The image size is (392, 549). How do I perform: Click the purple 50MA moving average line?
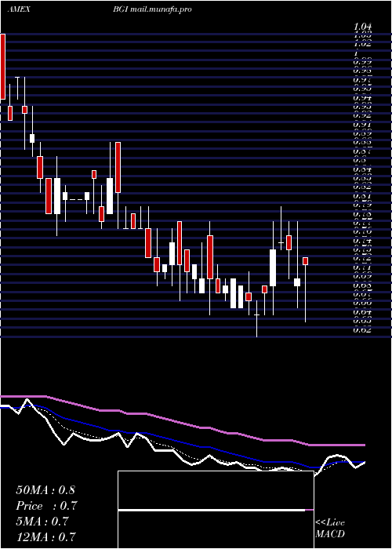182,423
